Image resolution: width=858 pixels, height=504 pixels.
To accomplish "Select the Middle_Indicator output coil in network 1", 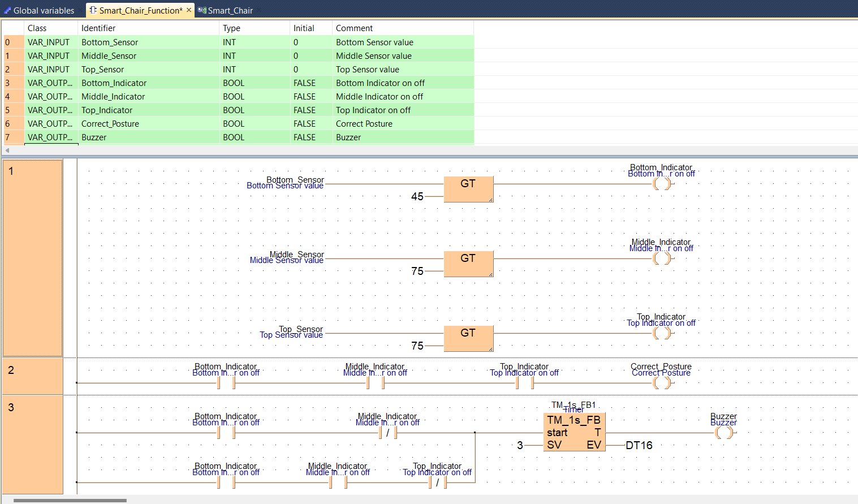I will [662, 259].
